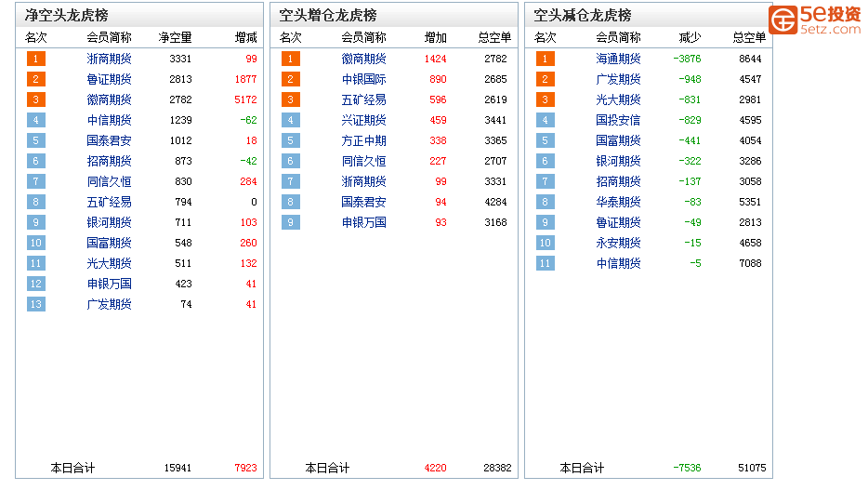Open 光大期货 with decrease -831
Image resolution: width=868 pixels, height=490 pixels.
point(618,99)
